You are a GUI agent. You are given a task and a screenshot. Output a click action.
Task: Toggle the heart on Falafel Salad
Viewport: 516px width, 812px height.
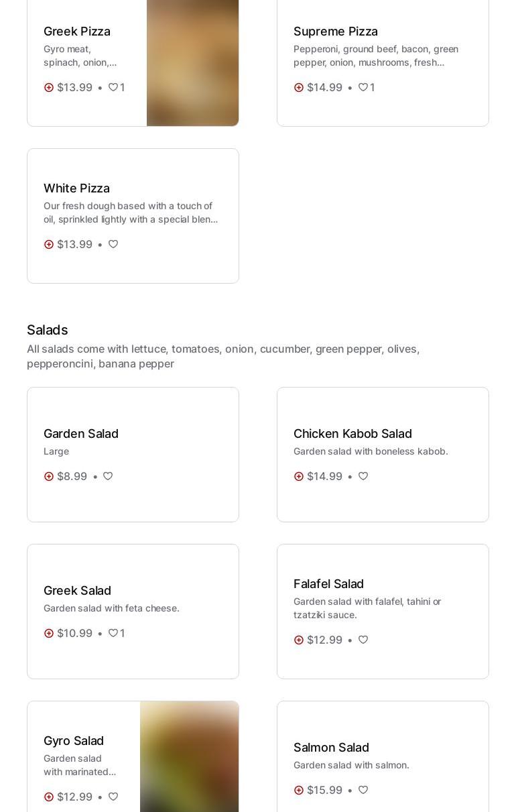pos(363,640)
